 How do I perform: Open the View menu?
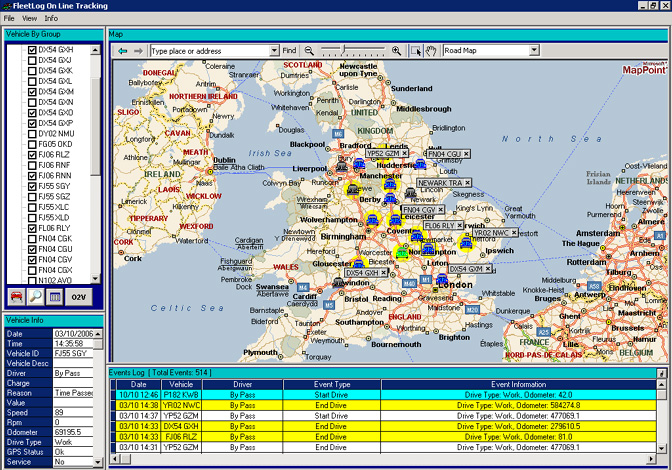(x=29, y=18)
